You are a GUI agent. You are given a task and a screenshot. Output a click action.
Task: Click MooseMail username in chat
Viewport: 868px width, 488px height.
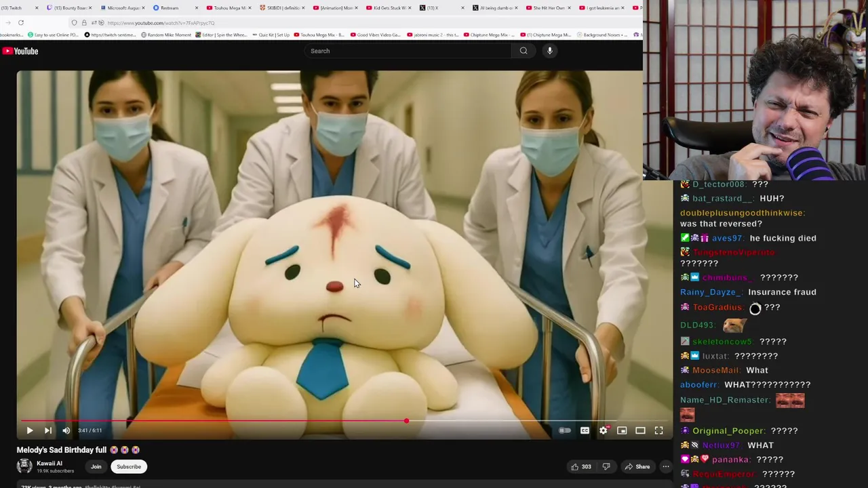pos(716,370)
